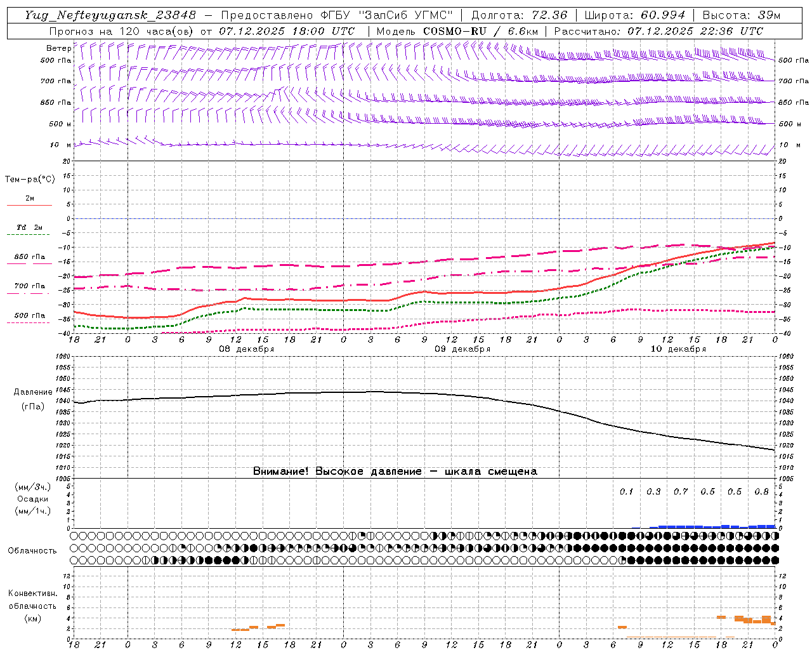
Task: Click the (мм/3ч.) precipitation unit label
Action: [x=32, y=487]
